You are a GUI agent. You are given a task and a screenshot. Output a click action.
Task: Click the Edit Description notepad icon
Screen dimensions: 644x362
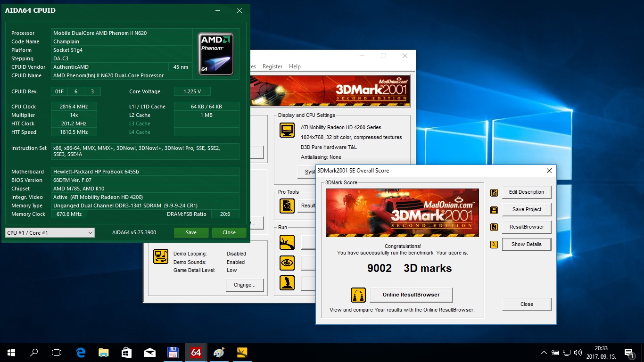(494, 192)
